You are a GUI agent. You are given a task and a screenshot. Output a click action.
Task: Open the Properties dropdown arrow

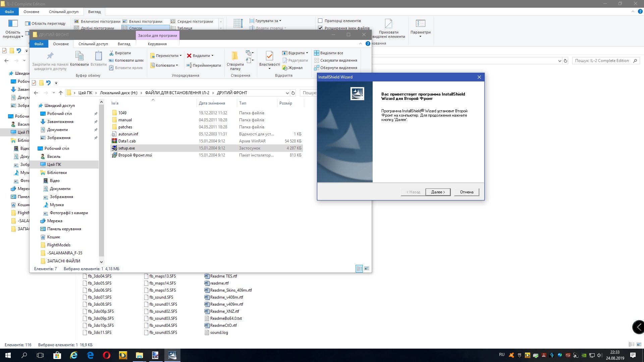pyautogui.click(x=269, y=69)
